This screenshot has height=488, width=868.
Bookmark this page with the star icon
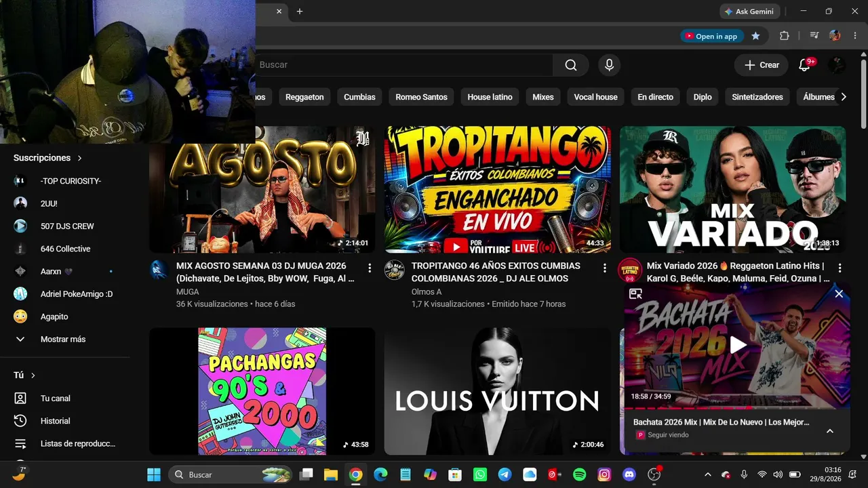[x=755, y=36]
